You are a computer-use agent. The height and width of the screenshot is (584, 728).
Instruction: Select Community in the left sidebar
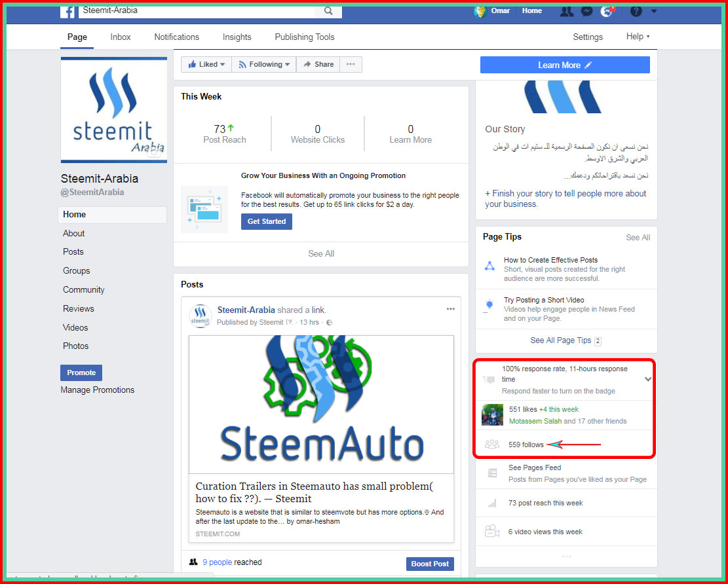click(84, 290)
